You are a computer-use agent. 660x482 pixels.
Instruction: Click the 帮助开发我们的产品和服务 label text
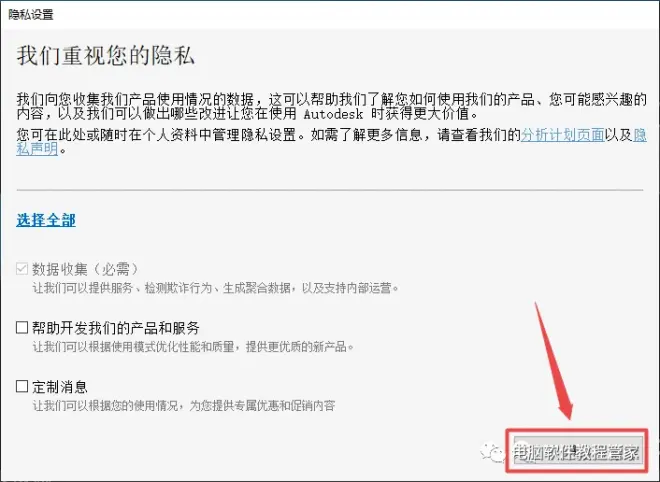coord(116,328)
